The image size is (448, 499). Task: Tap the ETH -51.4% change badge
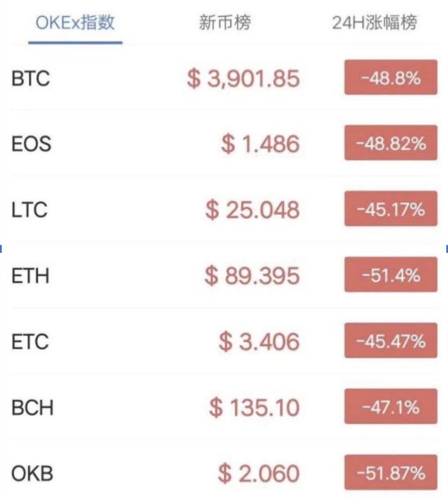point(390,275)
